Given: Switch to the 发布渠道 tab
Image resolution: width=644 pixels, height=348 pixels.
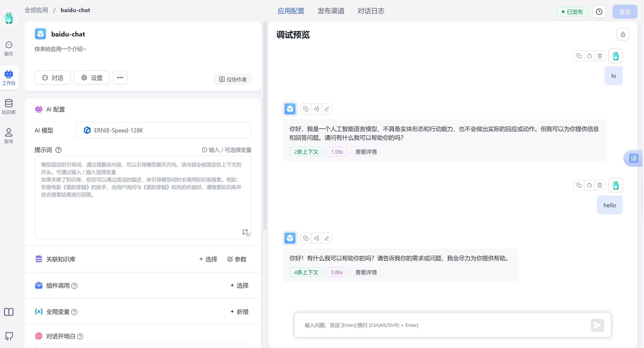Looking at the screenshot, I should pos(331,11).
